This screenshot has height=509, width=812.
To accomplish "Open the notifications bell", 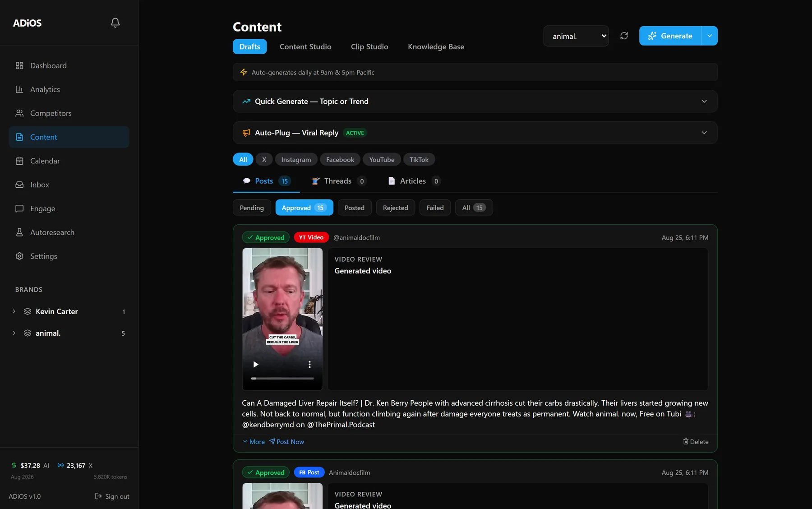I will point(115,23).
